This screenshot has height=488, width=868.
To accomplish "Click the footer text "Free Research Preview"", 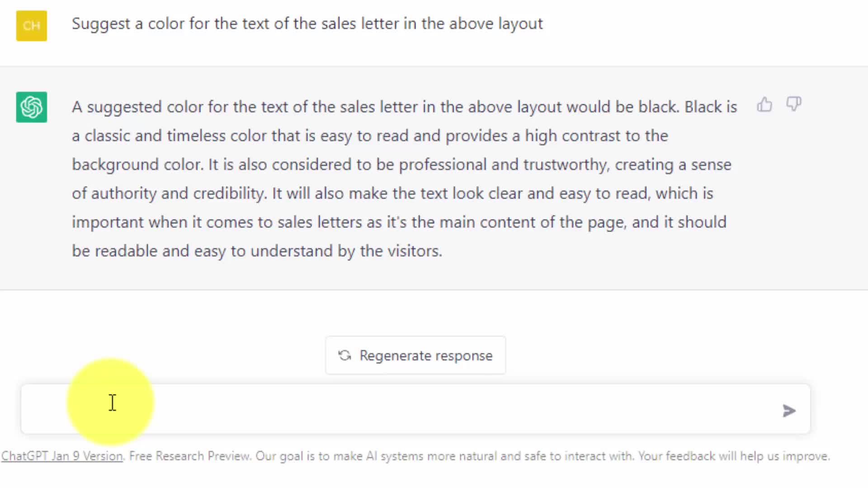I will 189,456.
